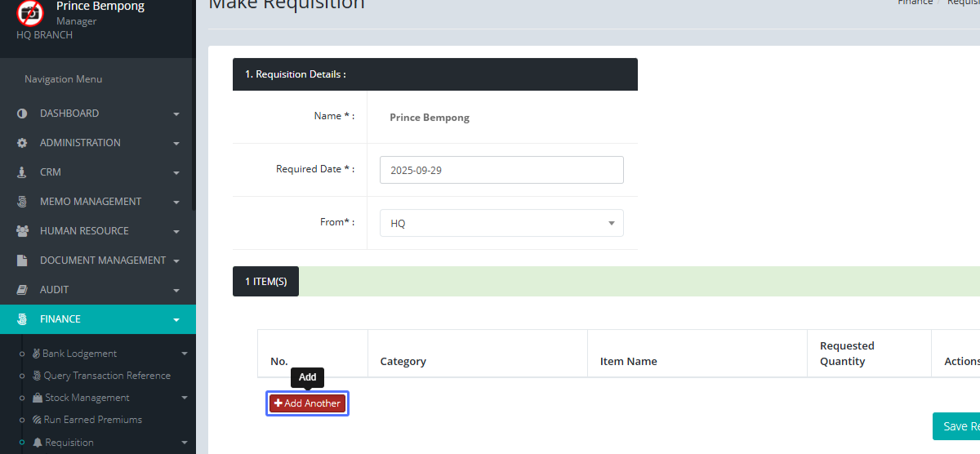Image resolution: width=980 pixels, height=454 pixels.
Task: Click the Add Another button
Action: (307, 403)
